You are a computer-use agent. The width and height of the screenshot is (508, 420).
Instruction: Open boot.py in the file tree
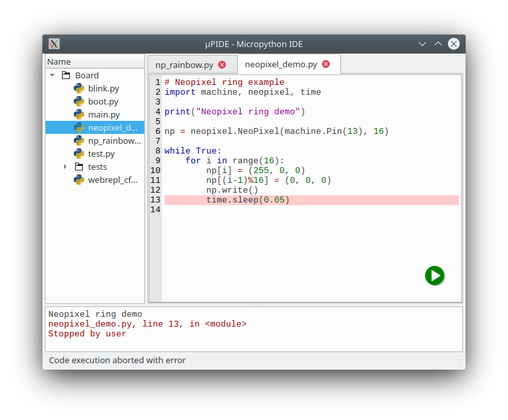103,101
